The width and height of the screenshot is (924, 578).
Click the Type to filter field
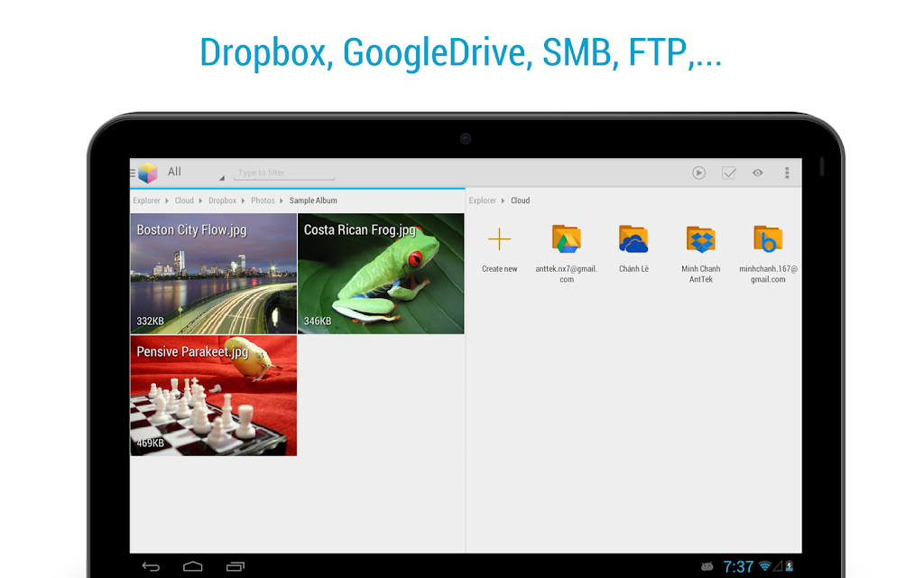tap(284, 172)
